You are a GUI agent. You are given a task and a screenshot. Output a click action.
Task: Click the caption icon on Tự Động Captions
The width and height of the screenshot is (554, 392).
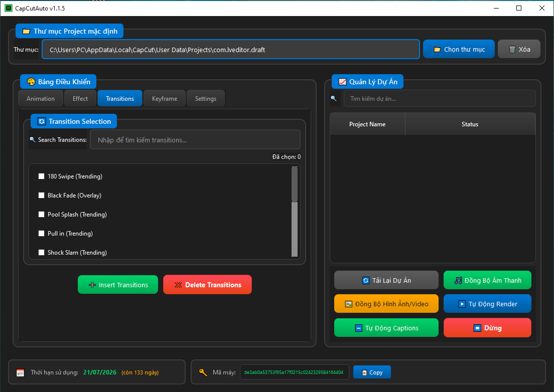pos(359,328)
